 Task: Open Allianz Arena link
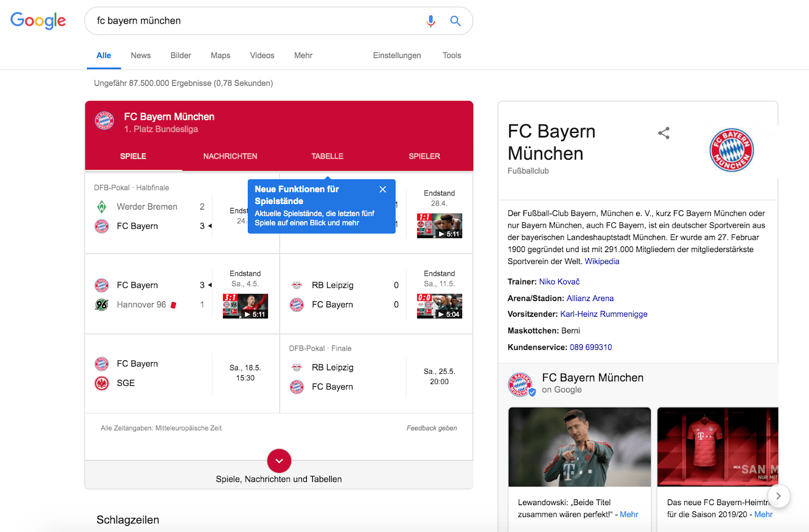(590, 299)
